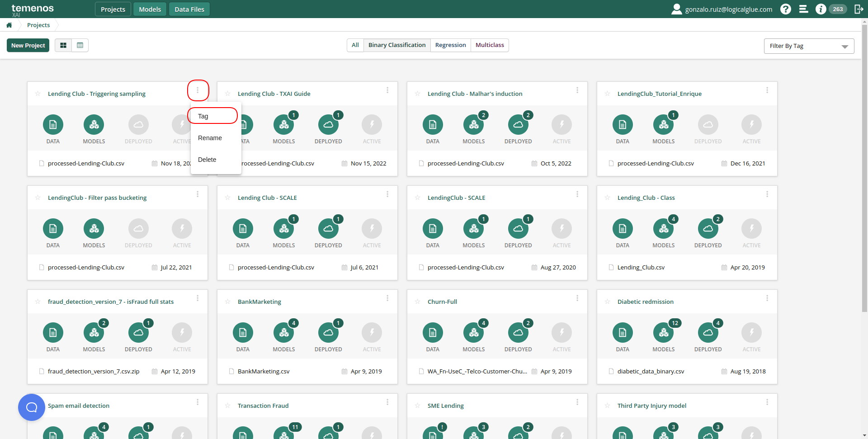This screenshot has width=868, height=439.
Task: Open Models icon in LendingClub_Tutorial_Enrique card
Action: pyautogui.click(x=664, y=125)
